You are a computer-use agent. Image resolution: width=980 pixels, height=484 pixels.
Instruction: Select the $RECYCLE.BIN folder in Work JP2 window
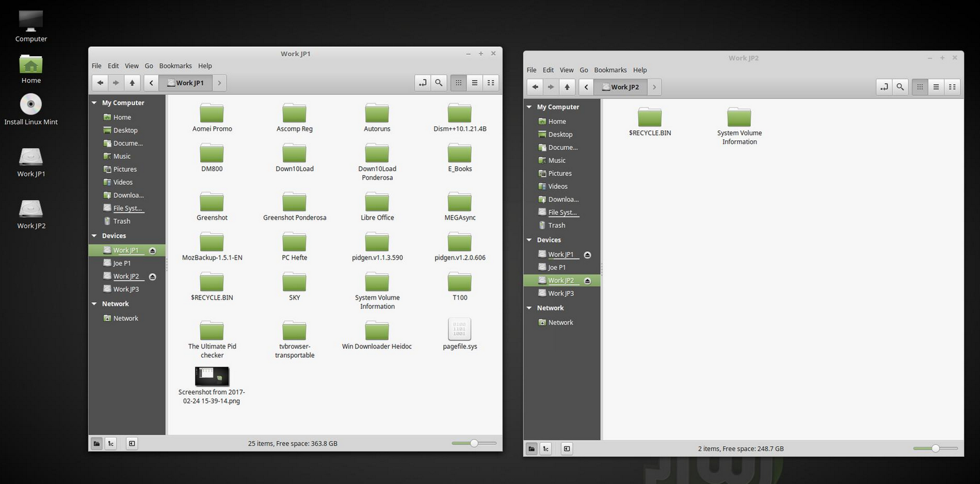(650, 122)
